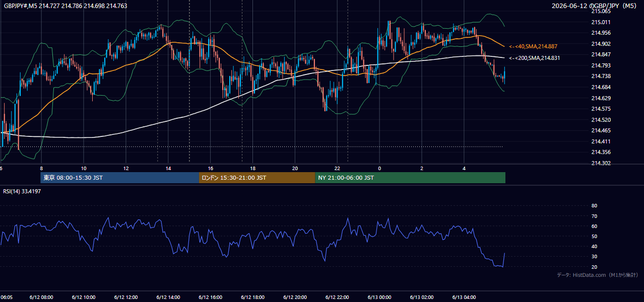Click hour tick 2 under price chart
The height and width of the screenshot is (302, 644).
[422, 169]
